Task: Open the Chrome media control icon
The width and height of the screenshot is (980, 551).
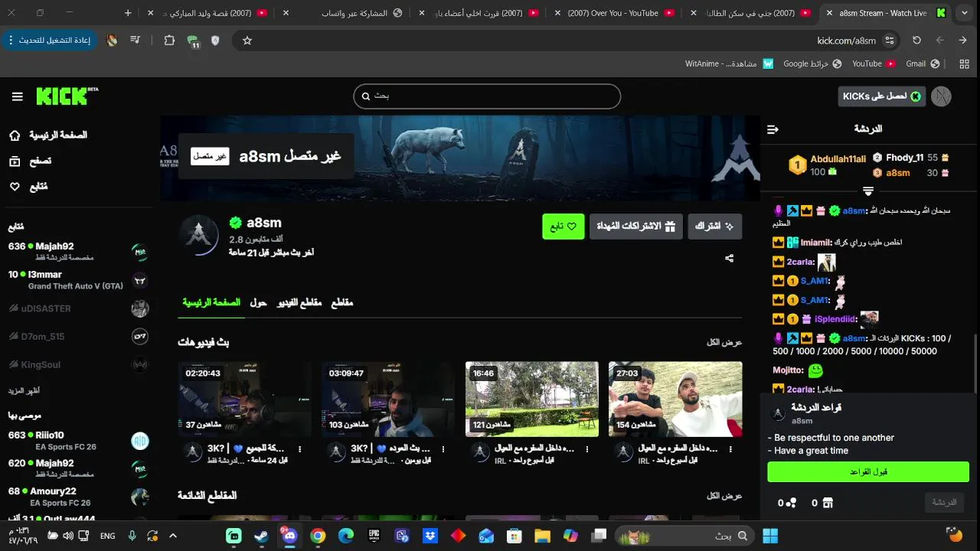Action: [x=135, y=41]
